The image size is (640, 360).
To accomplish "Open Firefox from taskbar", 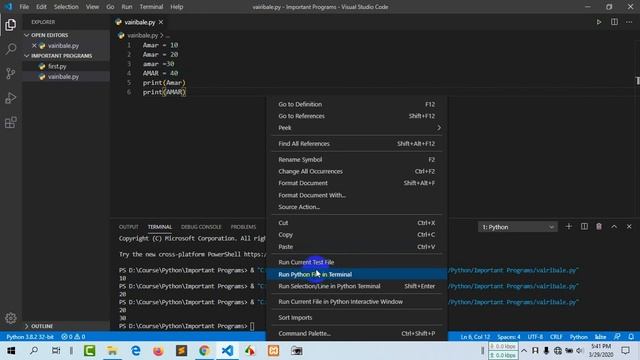I will coord(158,351).
